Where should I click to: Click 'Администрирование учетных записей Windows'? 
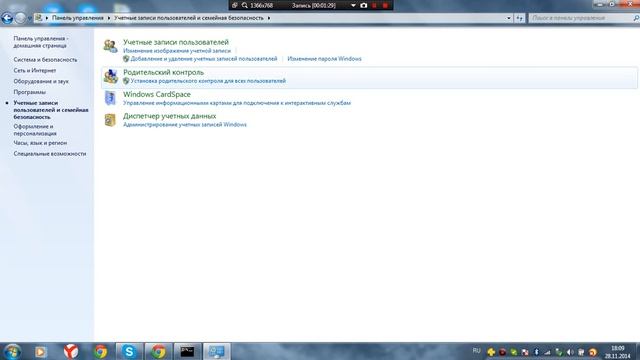coord(185,124)
